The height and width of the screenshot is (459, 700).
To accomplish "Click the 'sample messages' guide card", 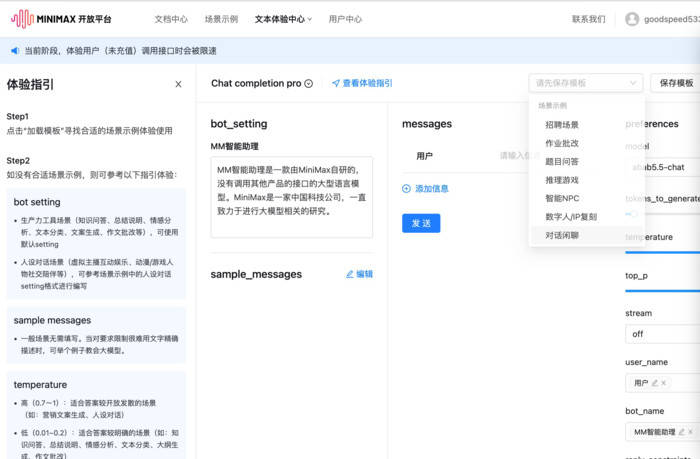I will click(x=96, y=335).
